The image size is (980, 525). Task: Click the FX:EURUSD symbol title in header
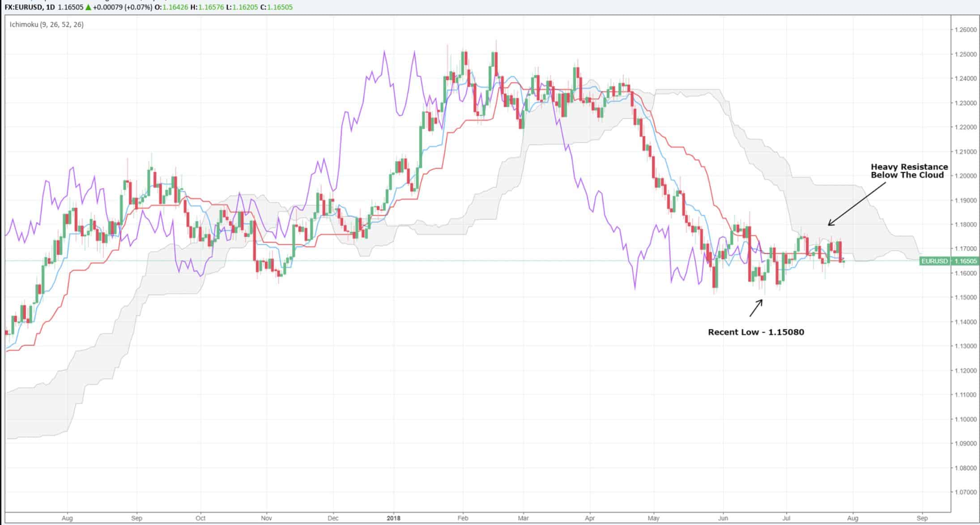point(23,7)
